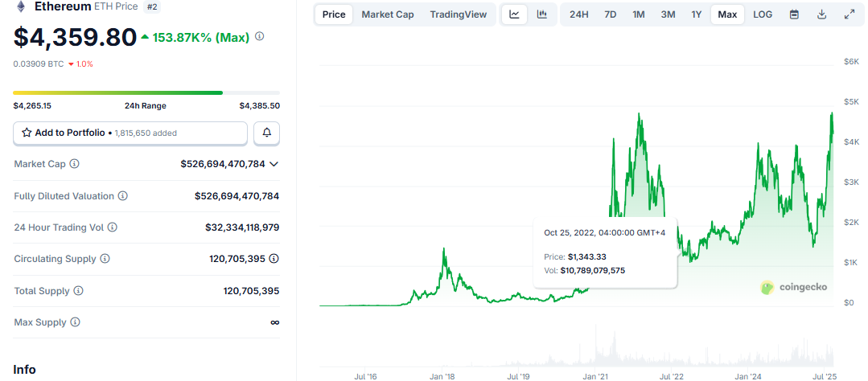Click the $32,334,118,979 trading volume value

[x=242, y=227]
